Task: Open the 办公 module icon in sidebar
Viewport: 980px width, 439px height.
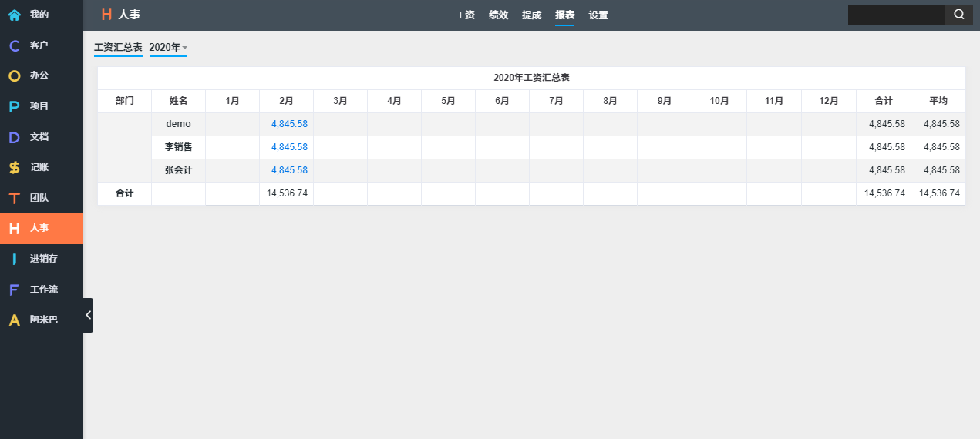Action: click(14, 75)
